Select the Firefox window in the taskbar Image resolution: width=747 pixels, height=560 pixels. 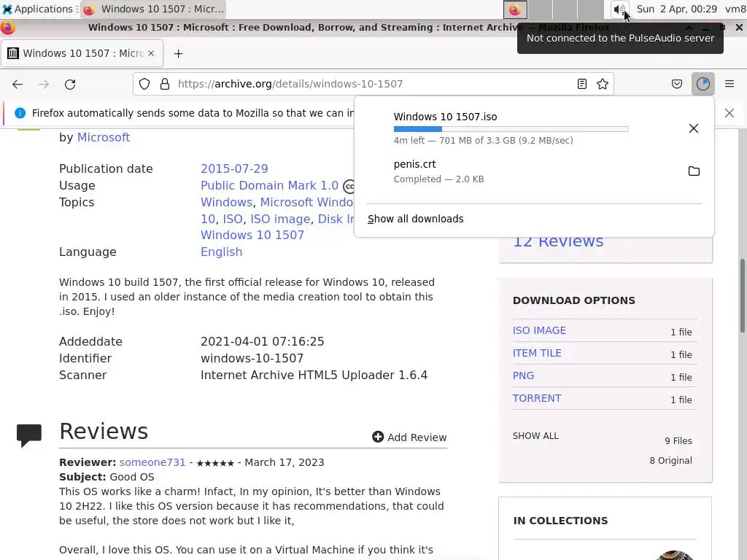(x=153, y=9)
